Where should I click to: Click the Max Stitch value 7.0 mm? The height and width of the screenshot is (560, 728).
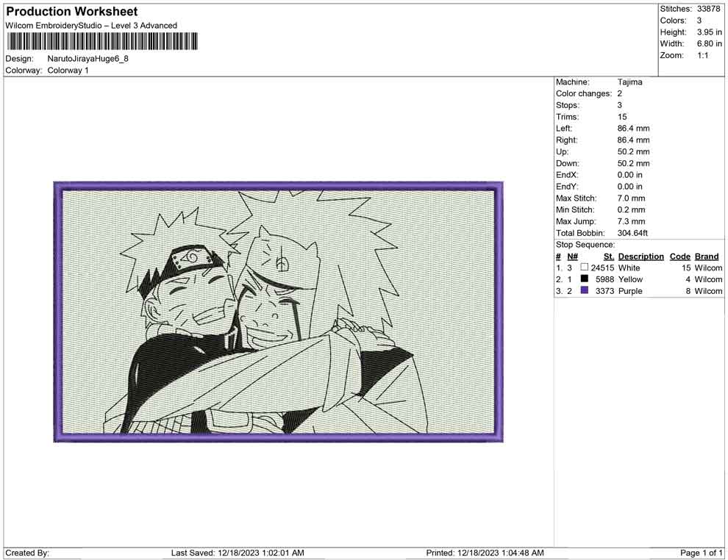click(631, 198)
